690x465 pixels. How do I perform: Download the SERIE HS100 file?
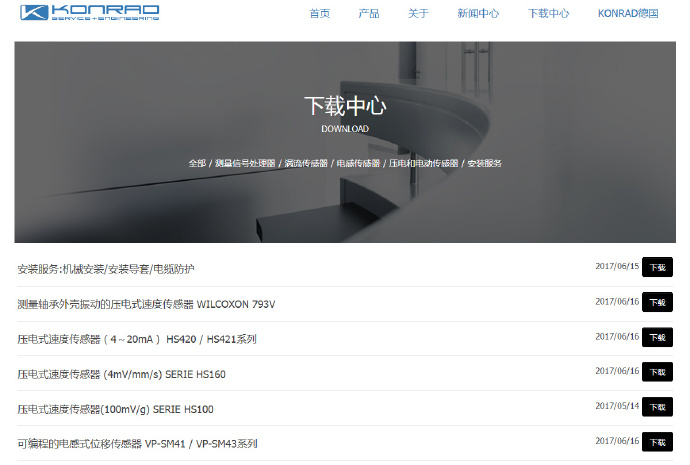pos(657,407)
